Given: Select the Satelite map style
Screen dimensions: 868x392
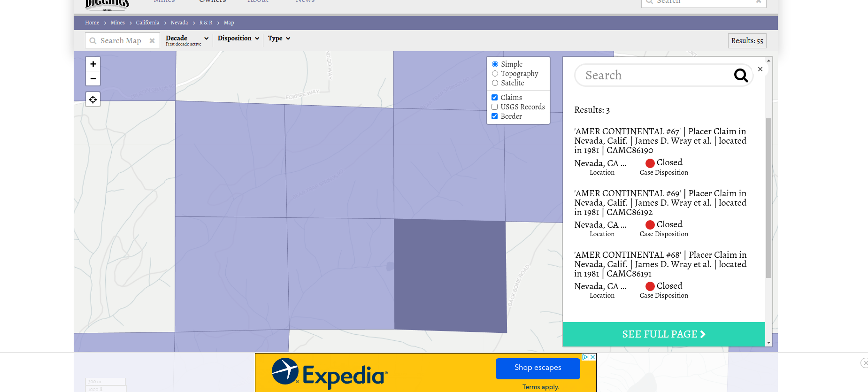Looking at the screenshot, I should tap(495, 83).
